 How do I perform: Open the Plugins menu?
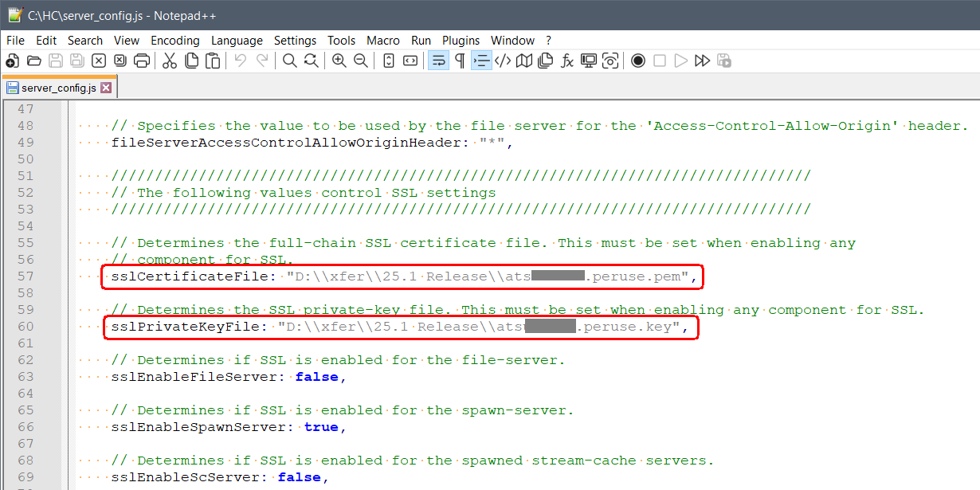[x=461, y=40]
